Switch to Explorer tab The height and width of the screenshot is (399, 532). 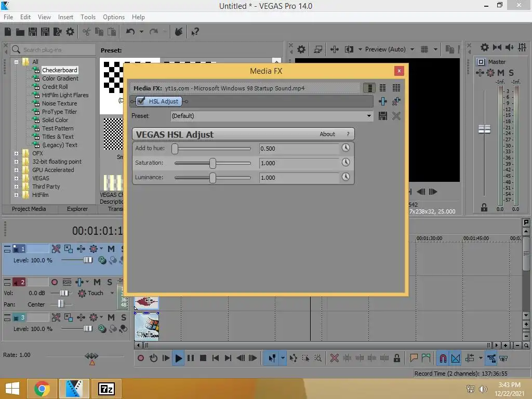click(x=77, y=209)
